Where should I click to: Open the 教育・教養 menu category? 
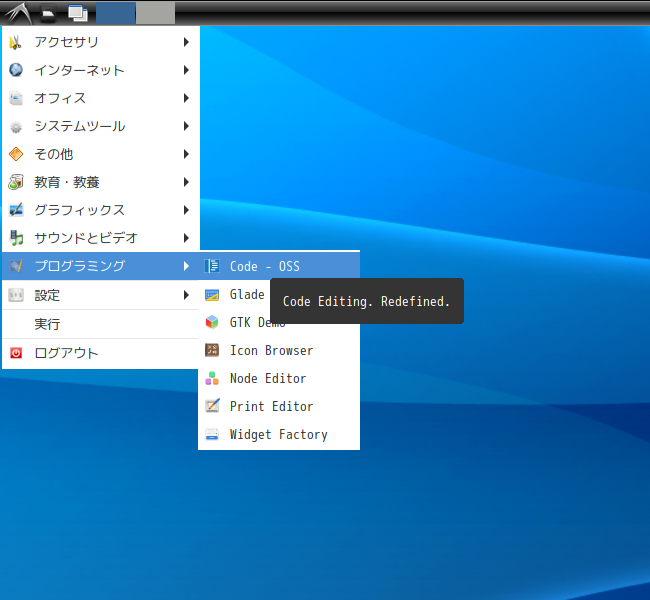[x=67, y=182]
